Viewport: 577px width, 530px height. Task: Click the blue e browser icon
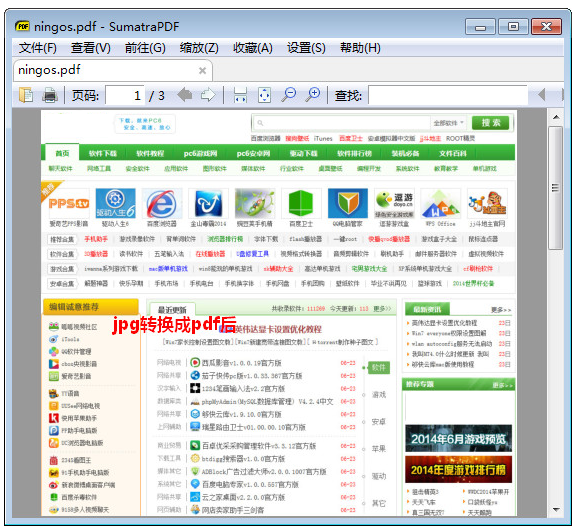click(162, 204)
